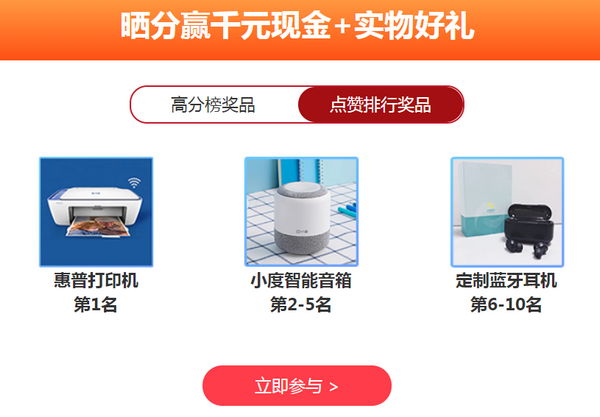Switch to the 高分榜奖品 tab
The height and width of the screenshot is (417, 600).
tap(214, 104)
